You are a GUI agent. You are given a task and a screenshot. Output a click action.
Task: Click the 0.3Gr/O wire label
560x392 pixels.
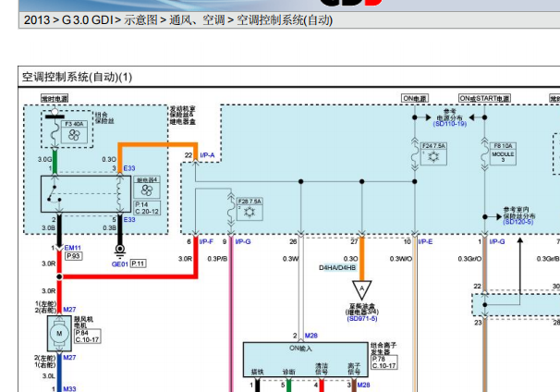(469, 258)
